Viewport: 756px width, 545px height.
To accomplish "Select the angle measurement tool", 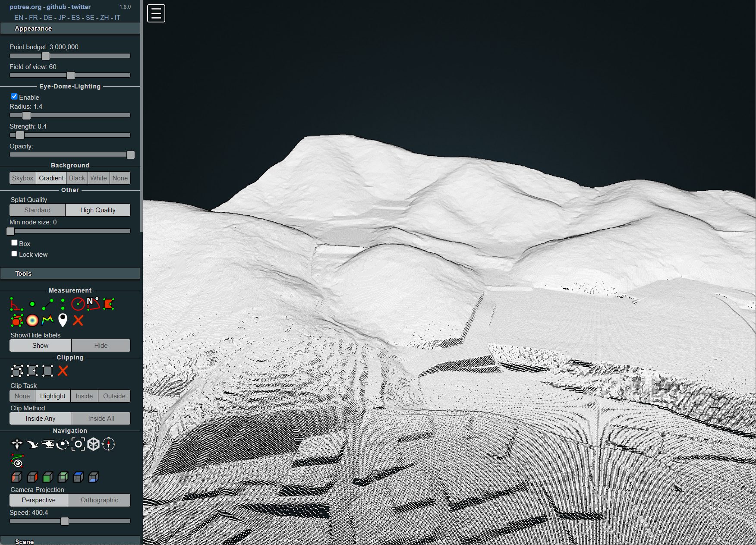I will coord(16,304).
